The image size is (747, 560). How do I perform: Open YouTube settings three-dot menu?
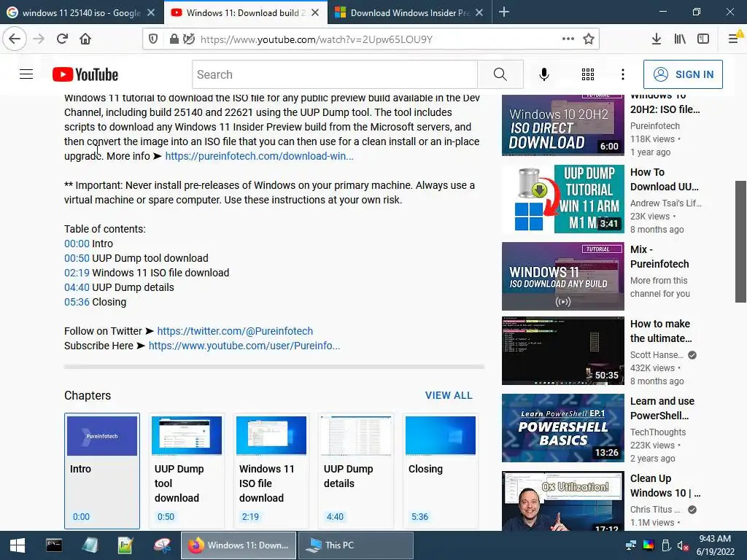click(x=623, y=74)
